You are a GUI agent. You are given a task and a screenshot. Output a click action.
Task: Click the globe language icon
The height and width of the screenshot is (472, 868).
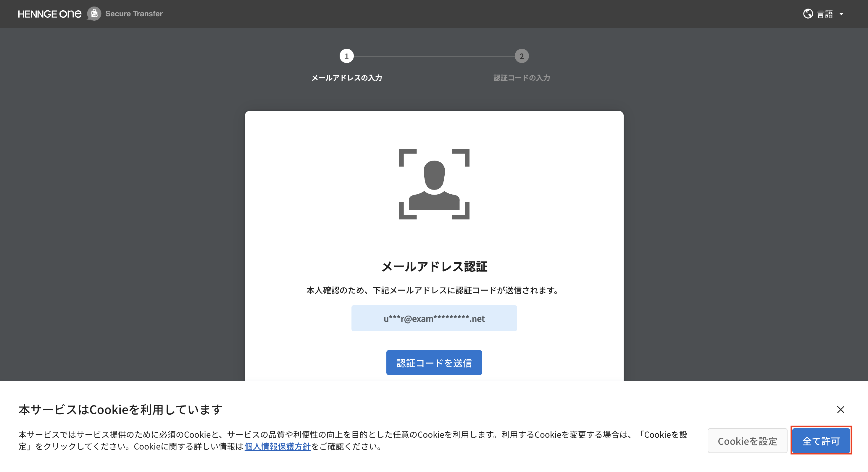pos(808,14)
